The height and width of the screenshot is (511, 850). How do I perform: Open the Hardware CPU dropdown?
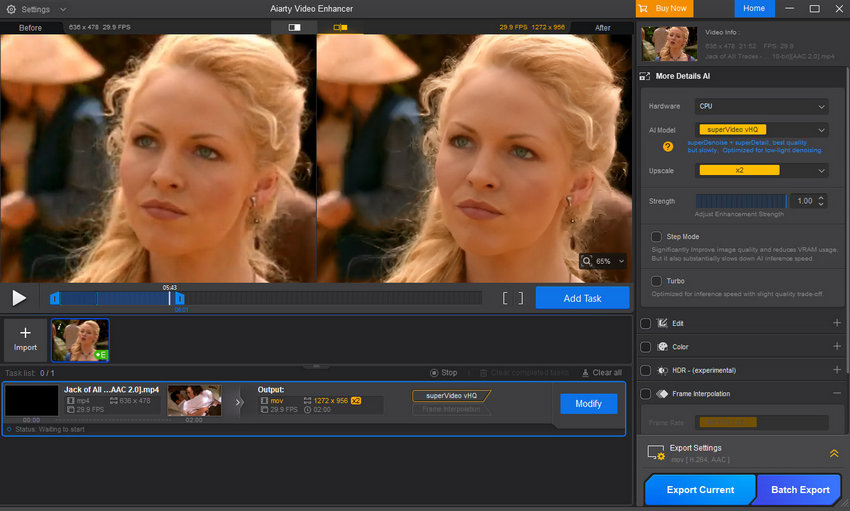pos(761,106)
